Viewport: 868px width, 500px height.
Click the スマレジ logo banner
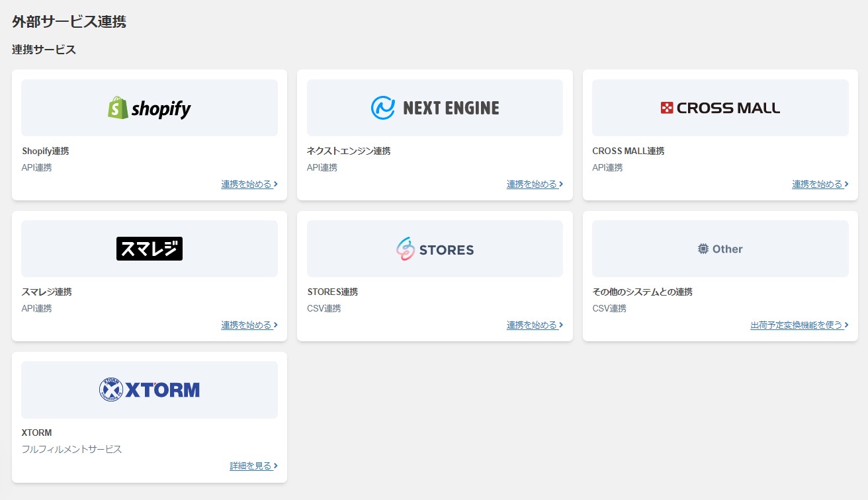click(150, 249)
